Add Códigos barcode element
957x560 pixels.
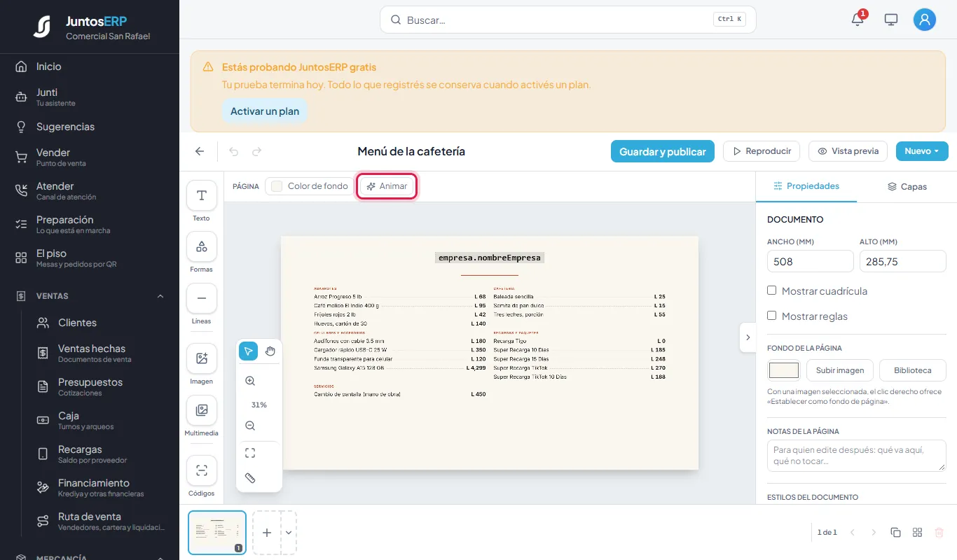point(202,470)
